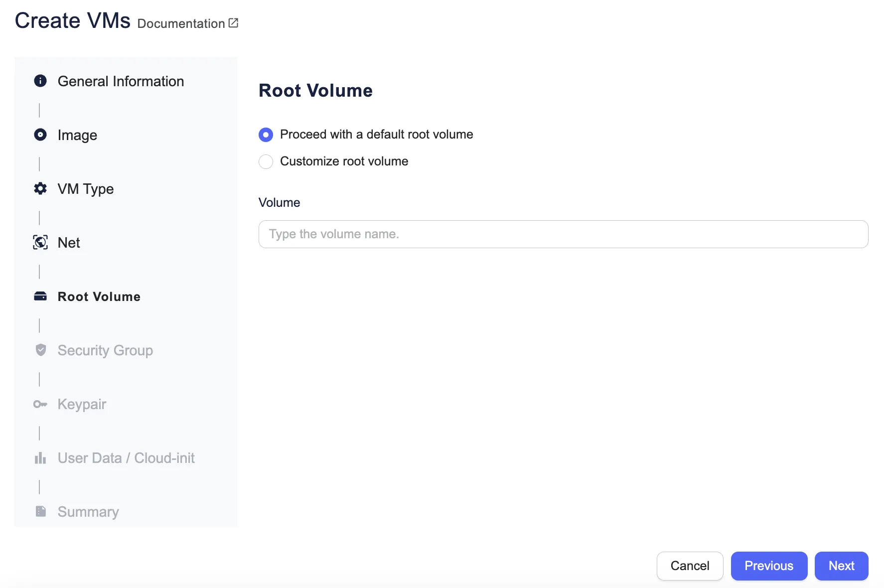The height and width of the screenshot is (588, 884).
Task: Click the VM Type gear icon
Action: coord(40,188)
